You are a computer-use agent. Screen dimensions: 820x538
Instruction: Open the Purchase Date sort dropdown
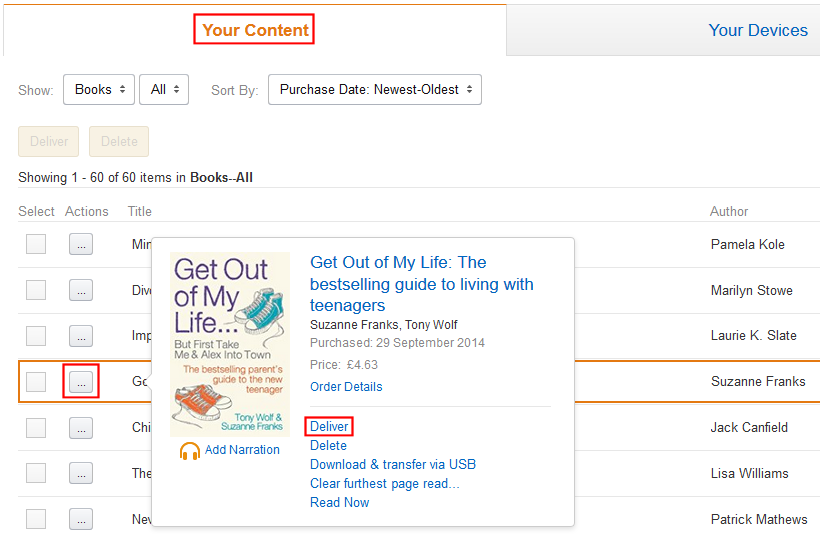pyautogui.click(x=375, y=89)
